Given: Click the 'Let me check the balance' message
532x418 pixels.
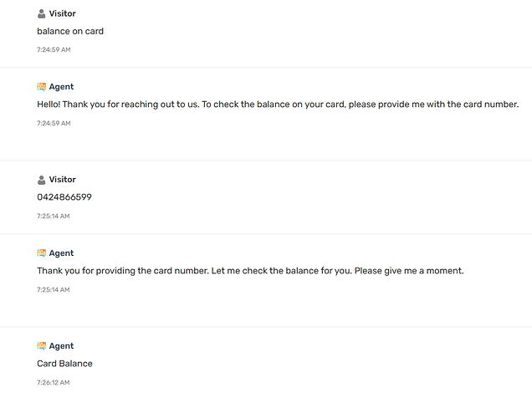Looking at the screenshot, I should click(x=250, y=271).
